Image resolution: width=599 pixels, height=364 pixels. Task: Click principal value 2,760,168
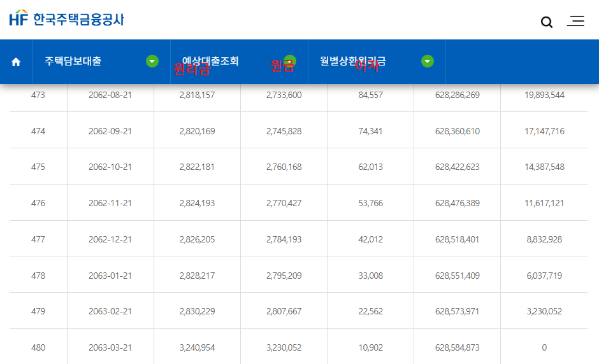pyautogui.click(x=284, y=167)
